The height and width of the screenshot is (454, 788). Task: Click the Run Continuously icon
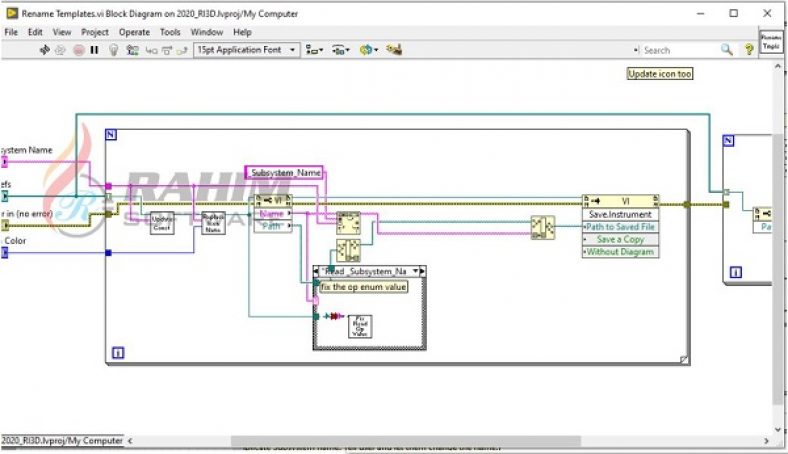point(62,50)
